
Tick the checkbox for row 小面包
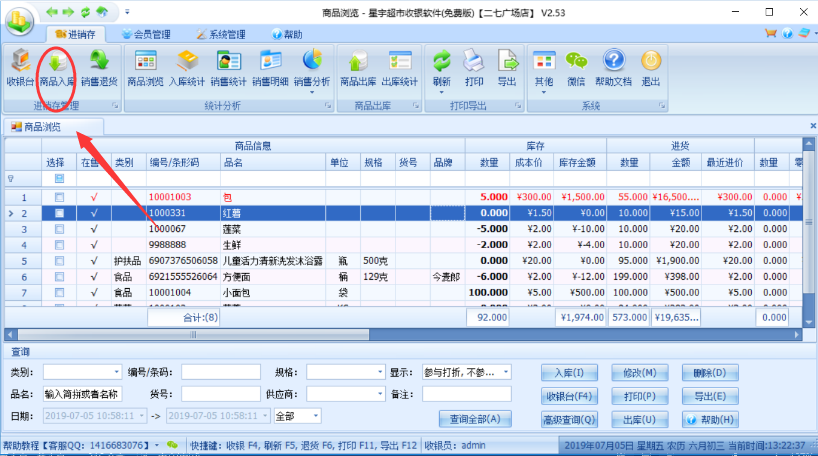[59, 293]
